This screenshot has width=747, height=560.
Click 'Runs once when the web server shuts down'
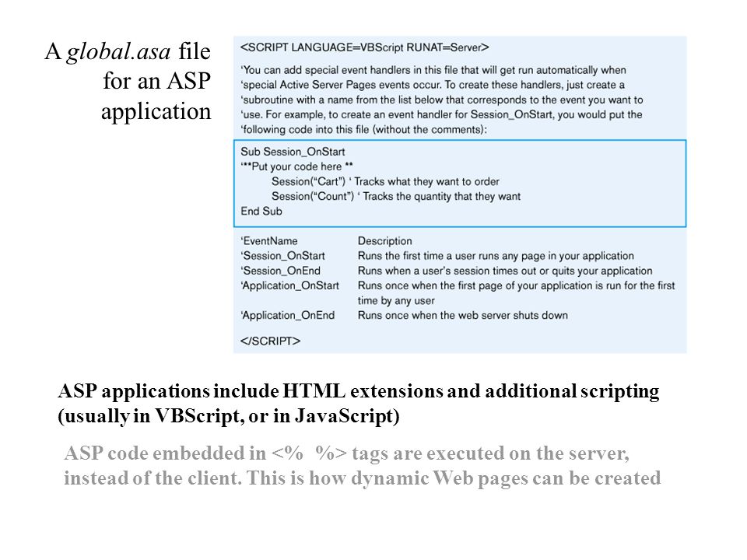pos(462,315)
